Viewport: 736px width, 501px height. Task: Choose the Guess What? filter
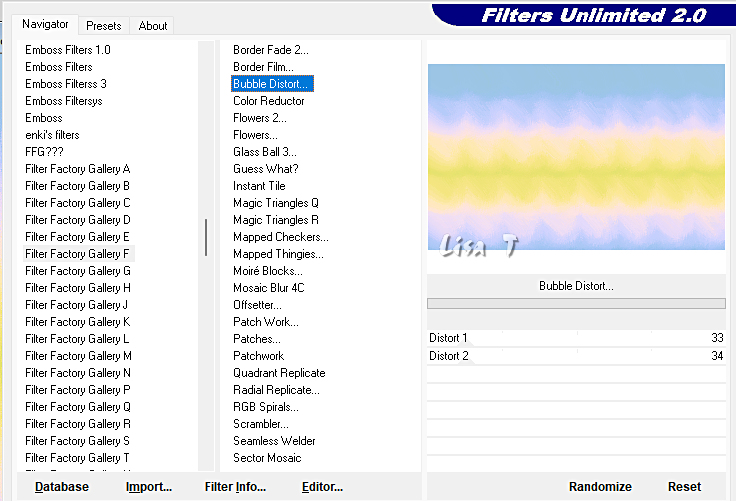266,169
